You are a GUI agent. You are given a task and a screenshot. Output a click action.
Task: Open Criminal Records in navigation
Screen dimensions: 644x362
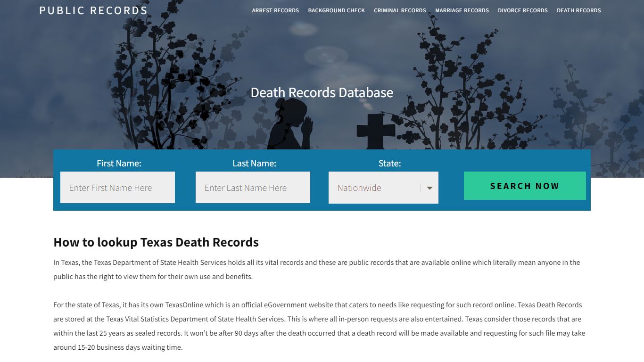tap(400, 10)
